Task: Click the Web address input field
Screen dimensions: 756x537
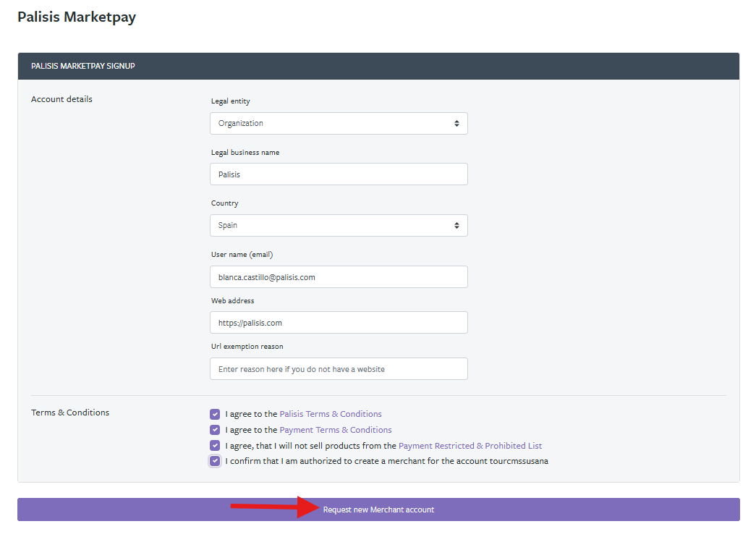Action: point(339,322)
